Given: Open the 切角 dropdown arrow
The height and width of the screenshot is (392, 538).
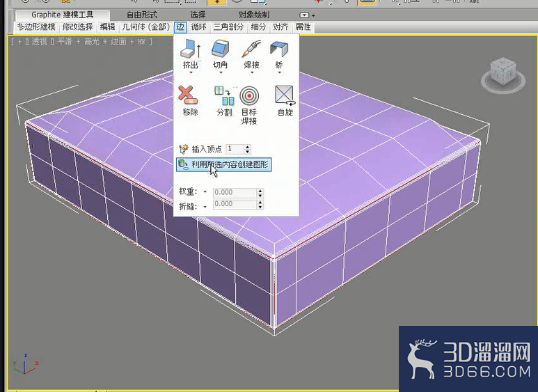Looking at the screenshot, I should (221, 72).
